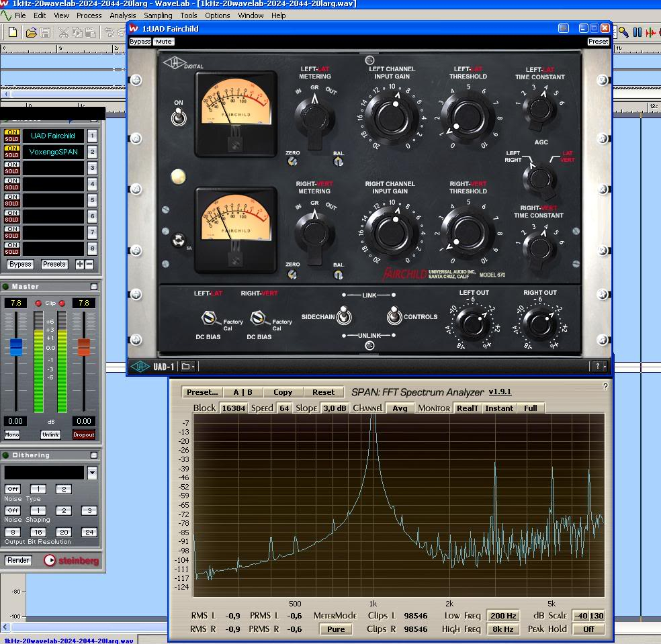Open the Sampling menu
The image size is (661, 644).
(158, 15)
